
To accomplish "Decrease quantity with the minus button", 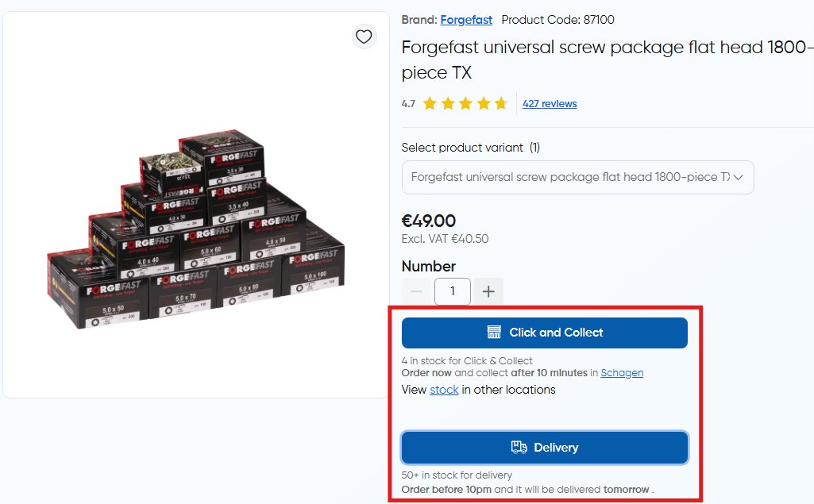I will click(416, 291).
